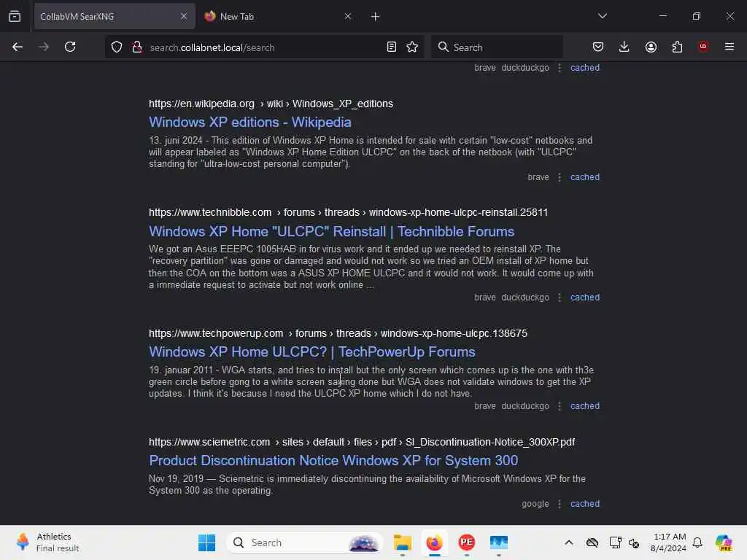
Task: Open Windows XP editions - Wikipedia result
Action: click(249, 122)
